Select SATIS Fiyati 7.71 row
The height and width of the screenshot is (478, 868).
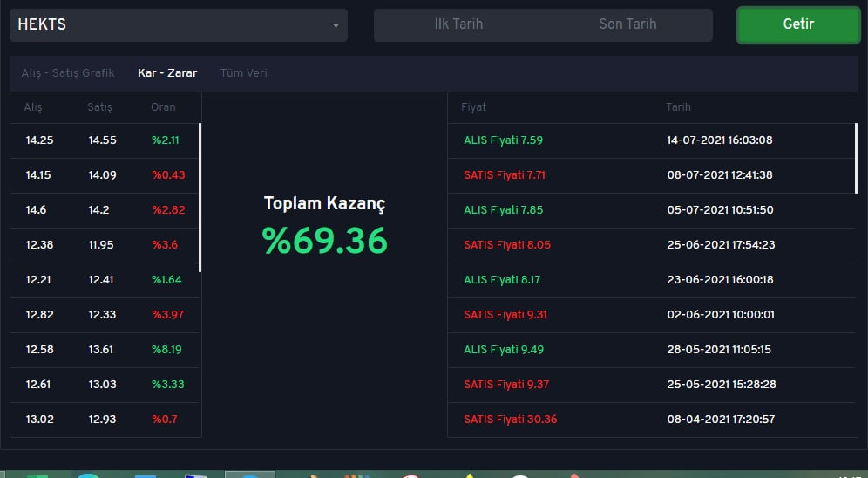point(651,175)
